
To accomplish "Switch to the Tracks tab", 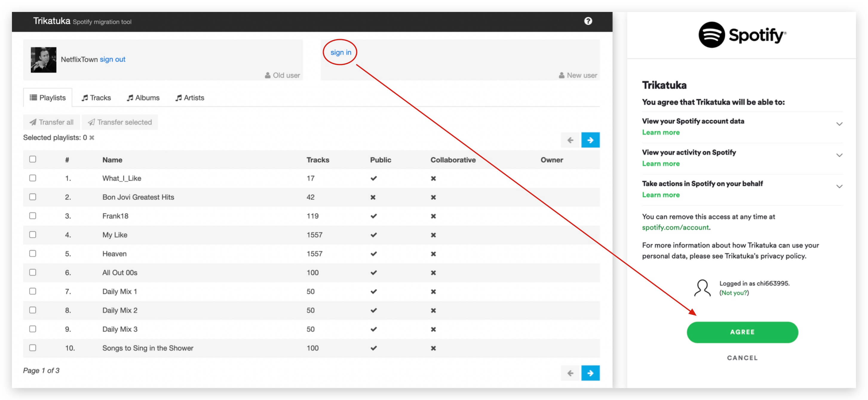I will click(x=96, y=98).
